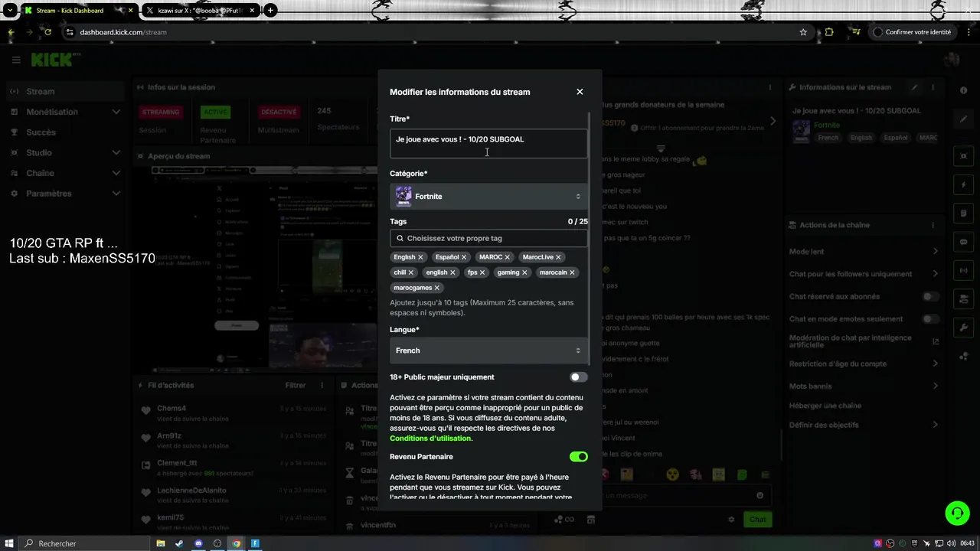Remove the marocgames tag
Image resolution: width=980 pixels, height=551 pixels.
click(437, 288)
